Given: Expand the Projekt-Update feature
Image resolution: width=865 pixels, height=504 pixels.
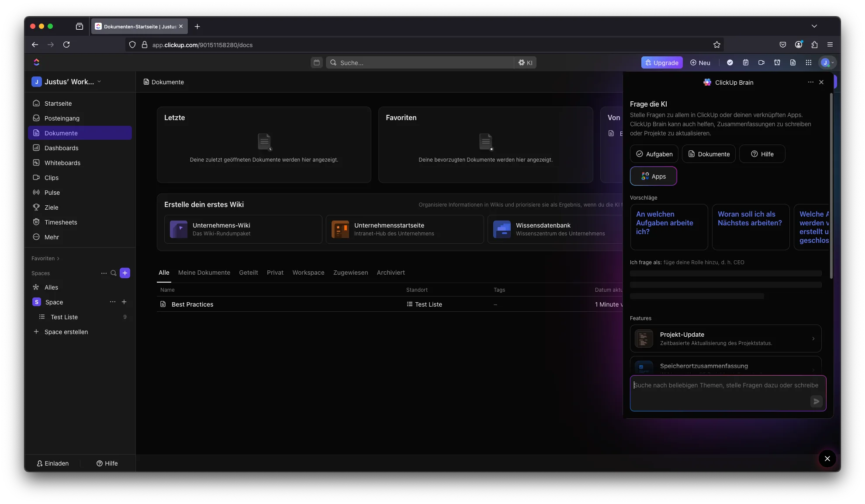Looking at the screenshot, I should (726, 338).
